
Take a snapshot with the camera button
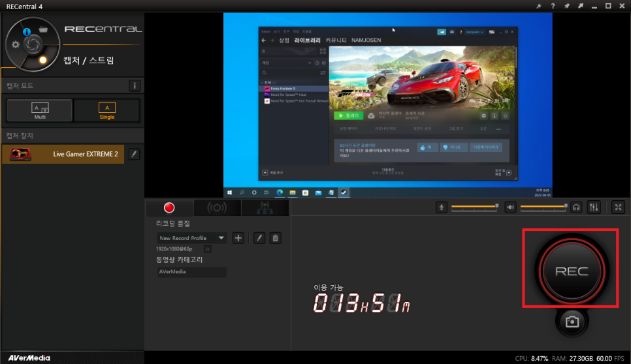[572, 322]
